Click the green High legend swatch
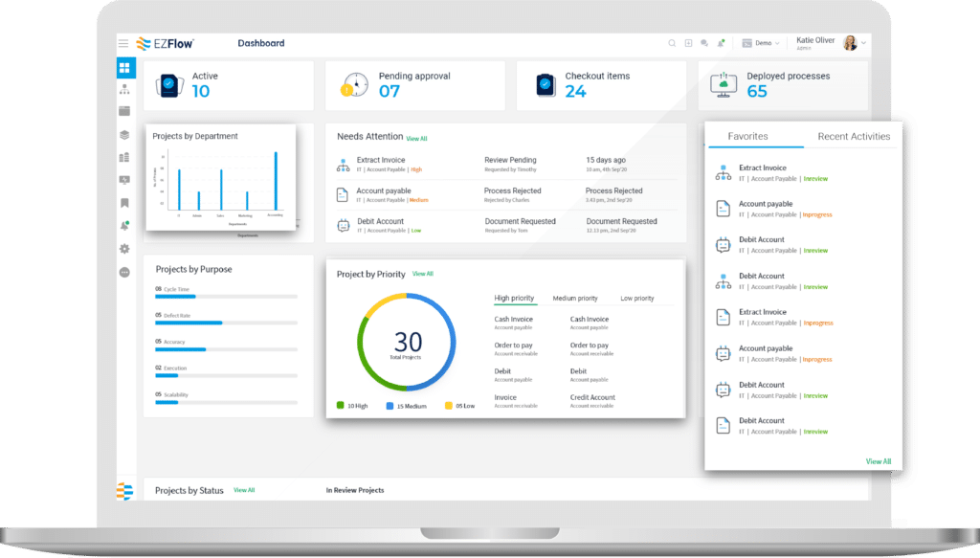Screen dimensions: 980x558 point(340,406)
